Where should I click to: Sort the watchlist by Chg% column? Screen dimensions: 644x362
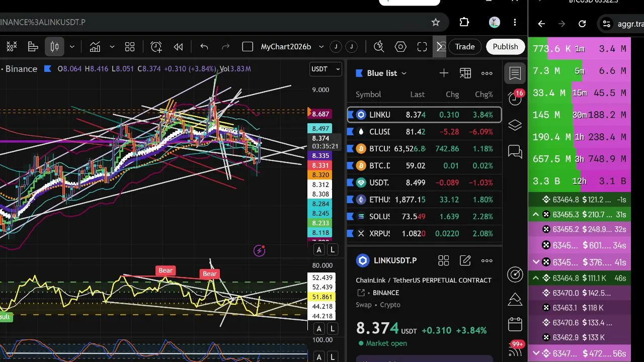pyautogui.click(x=484, y=95)
